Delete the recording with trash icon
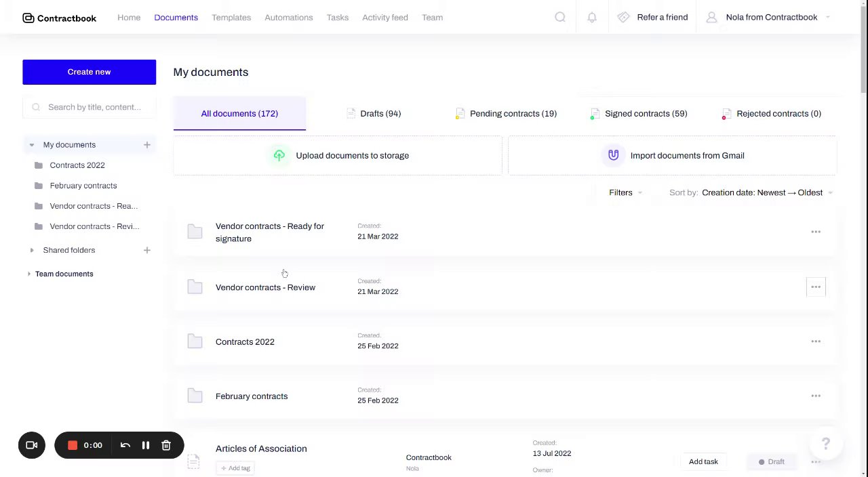This screenshot has height=477, width=868. pos(166,445)
